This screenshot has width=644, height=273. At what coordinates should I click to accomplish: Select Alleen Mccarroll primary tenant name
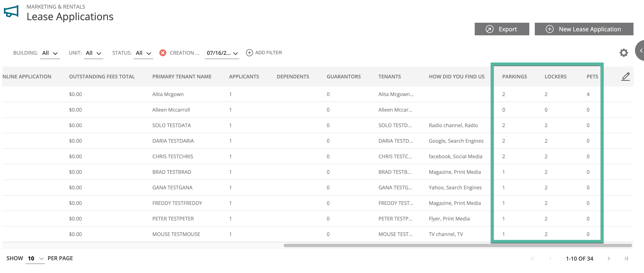(x=171, y=110)
